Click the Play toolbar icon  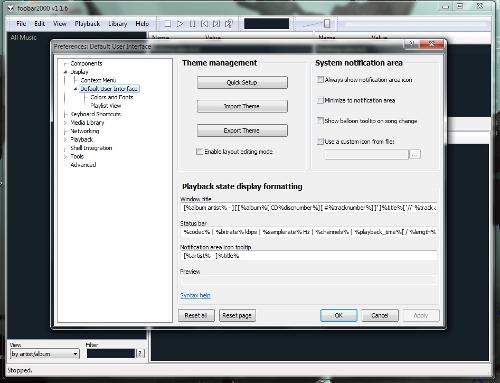click(180, 24)
